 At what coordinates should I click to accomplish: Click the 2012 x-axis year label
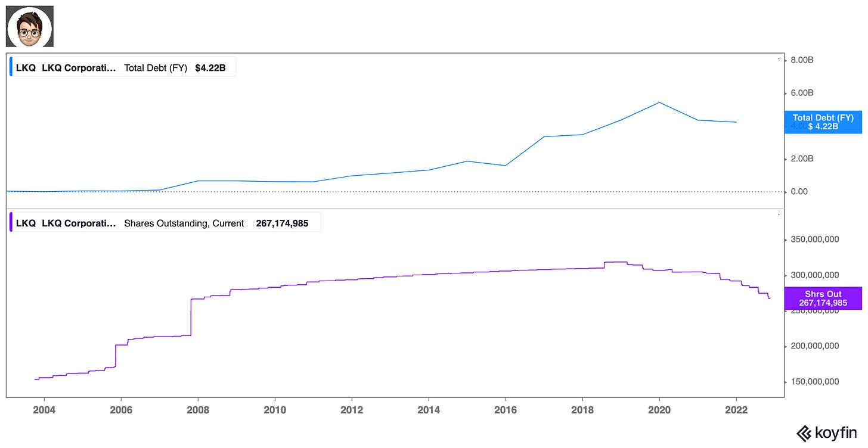tap(351, 410)
